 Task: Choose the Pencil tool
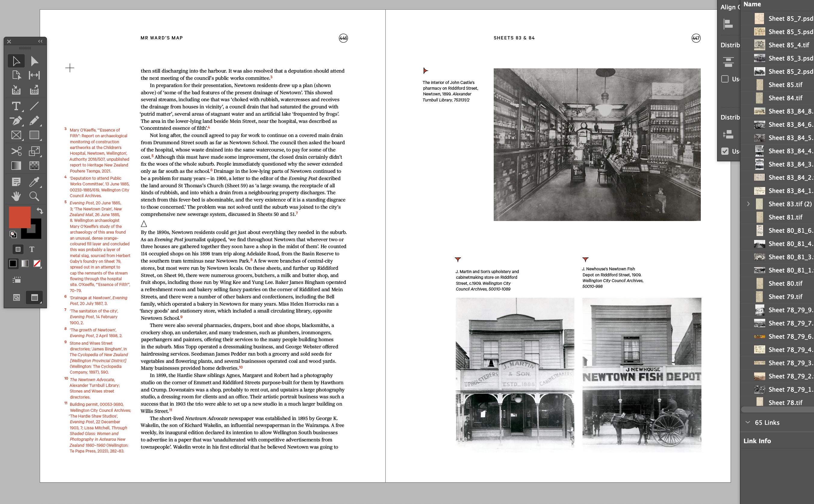click(x=34, y=120)
